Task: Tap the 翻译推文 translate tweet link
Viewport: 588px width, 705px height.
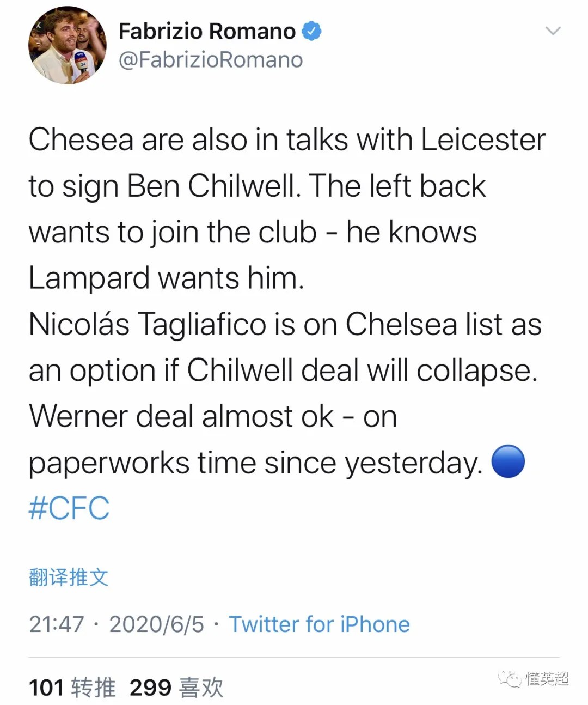Action: coord(69,577)
